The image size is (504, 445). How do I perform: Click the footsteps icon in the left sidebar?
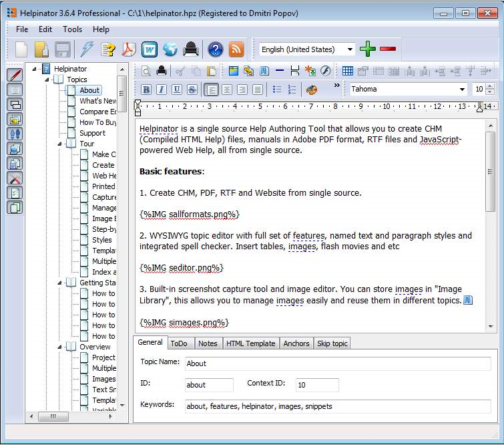15,134
